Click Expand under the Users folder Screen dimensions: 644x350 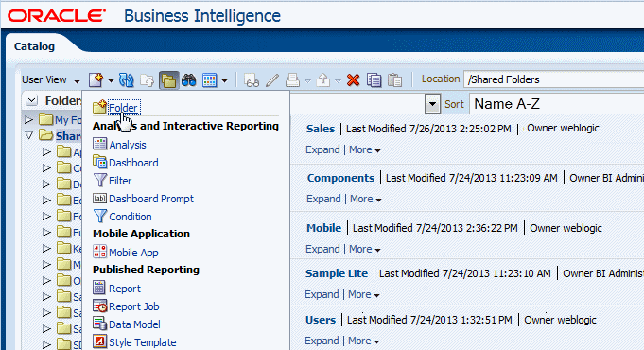322,341
